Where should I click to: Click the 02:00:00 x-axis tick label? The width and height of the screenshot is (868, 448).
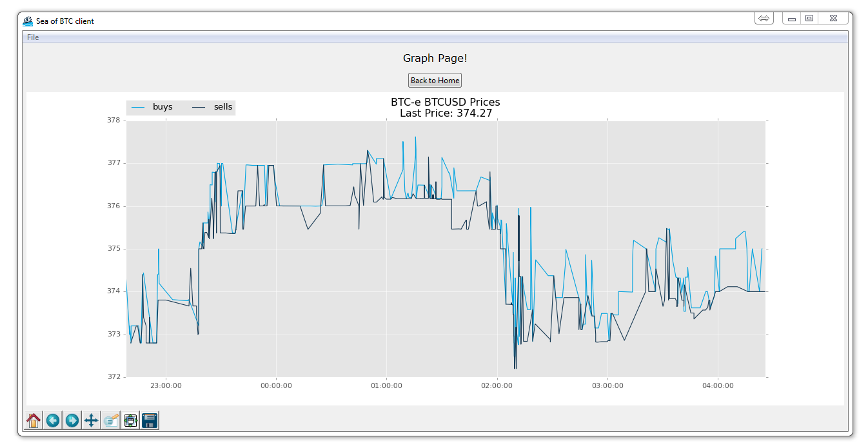(497, 385)
